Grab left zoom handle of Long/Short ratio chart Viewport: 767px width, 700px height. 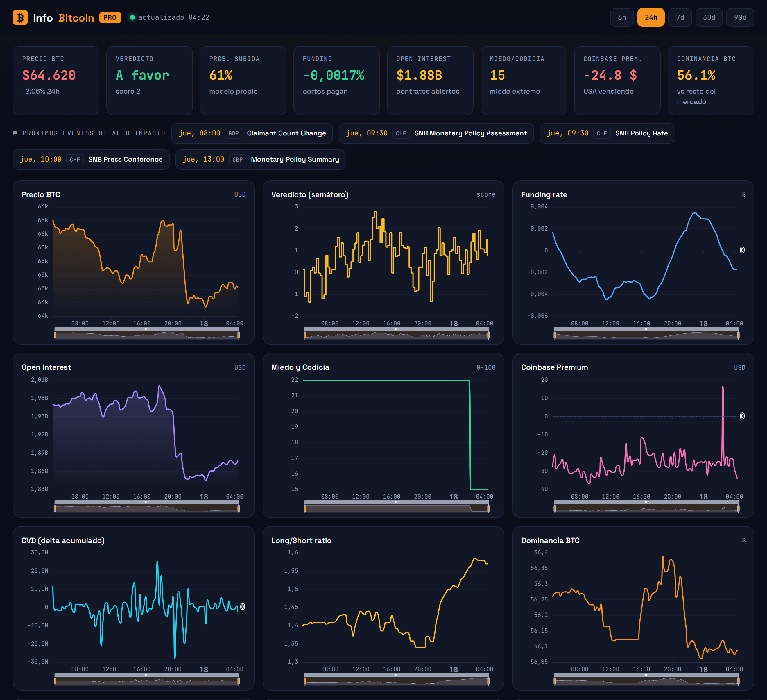(x=305, y=681)
